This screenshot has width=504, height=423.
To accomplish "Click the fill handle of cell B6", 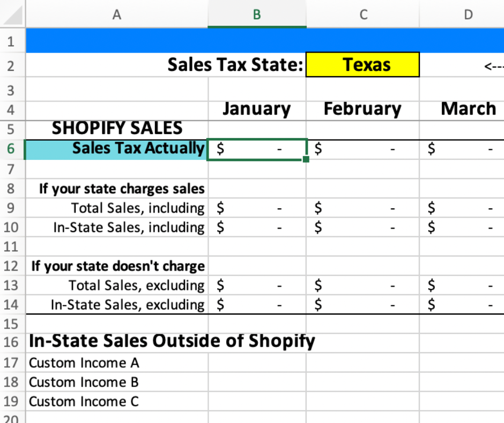I will tap(306, 159).
